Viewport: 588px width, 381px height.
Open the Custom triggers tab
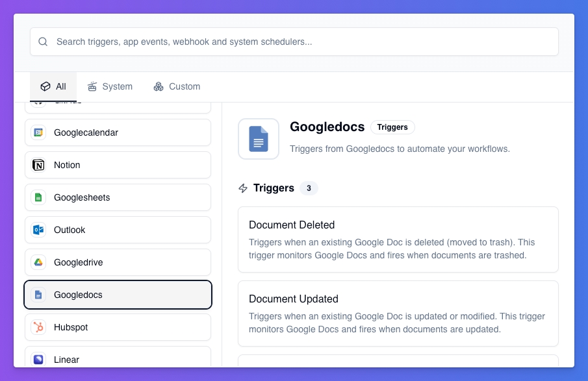(x=175, y=86)
